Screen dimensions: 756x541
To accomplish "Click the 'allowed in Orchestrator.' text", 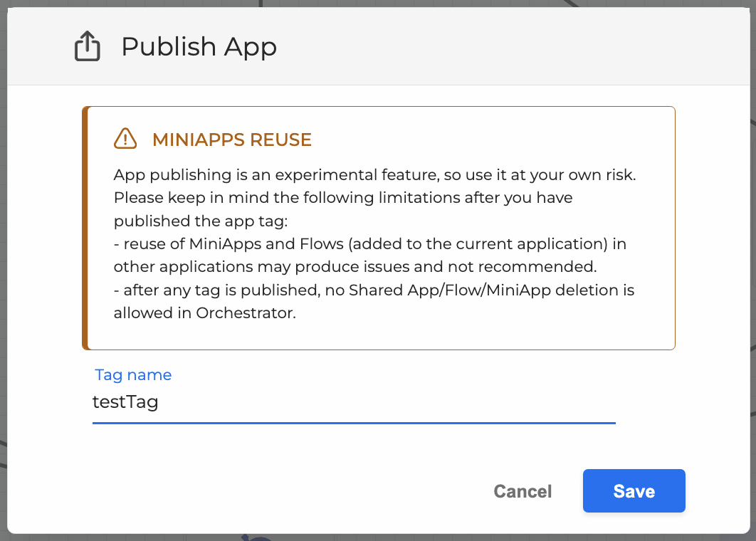I will 204,312.
